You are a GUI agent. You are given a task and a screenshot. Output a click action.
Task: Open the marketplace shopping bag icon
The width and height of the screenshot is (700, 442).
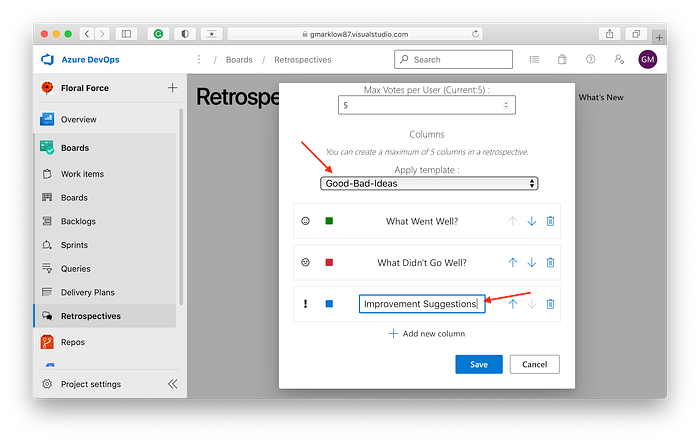click(562, 59)
